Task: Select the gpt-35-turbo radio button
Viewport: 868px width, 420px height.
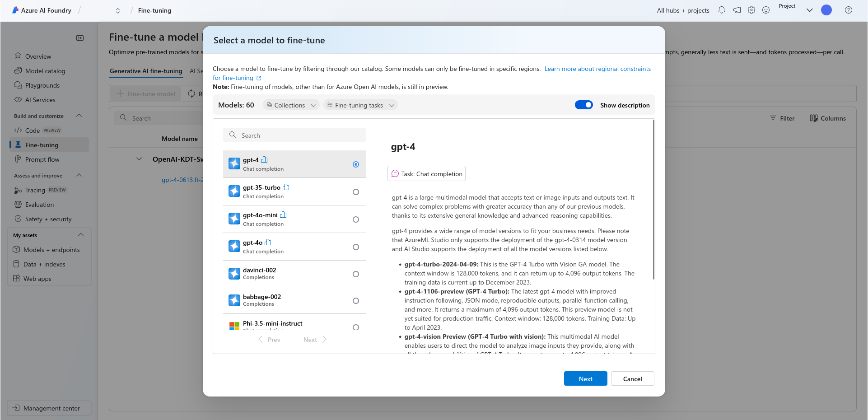Action: [356, 192]
